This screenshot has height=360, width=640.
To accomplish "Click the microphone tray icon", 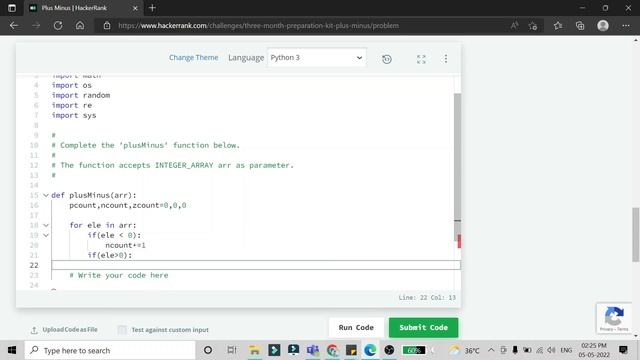I will (x=515, y=350).
